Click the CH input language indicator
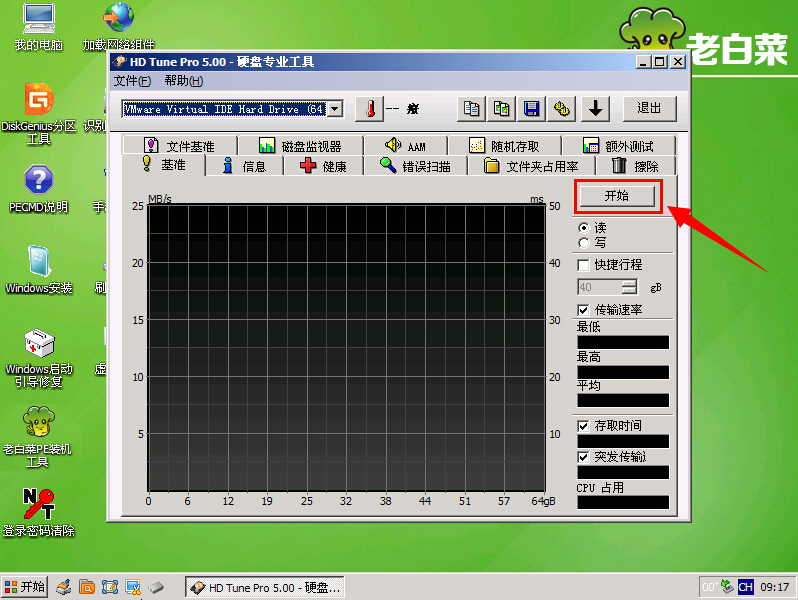798x600 pixels. (746, 587)
